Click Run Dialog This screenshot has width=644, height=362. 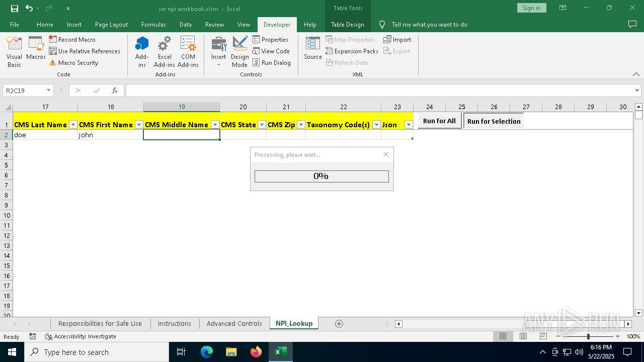272,62
